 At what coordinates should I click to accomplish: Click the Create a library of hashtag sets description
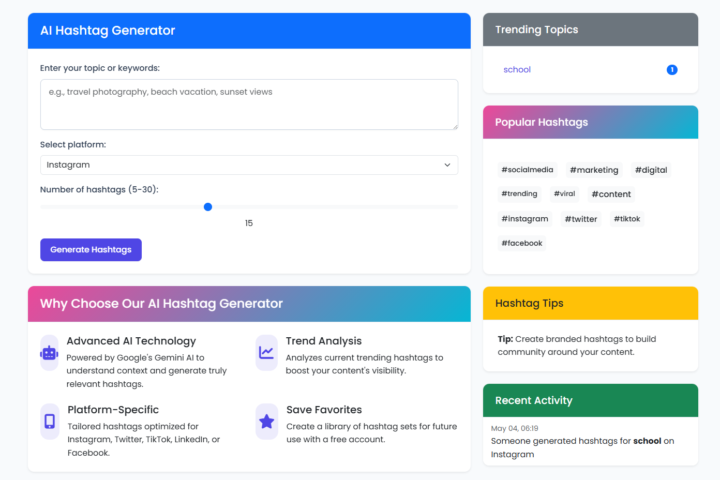point(371,433)
